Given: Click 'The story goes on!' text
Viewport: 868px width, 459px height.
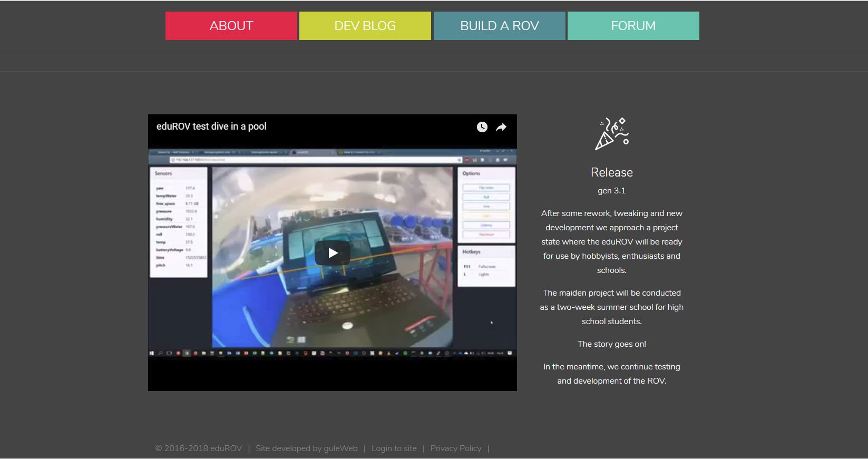Looking at the screenshot, I should pos(611,344).
